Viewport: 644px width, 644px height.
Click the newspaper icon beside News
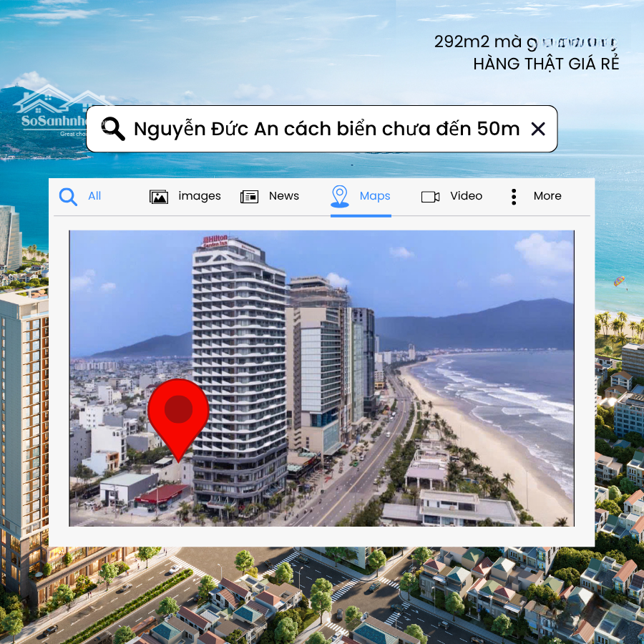pyautogui.click(x=249, y=197)
